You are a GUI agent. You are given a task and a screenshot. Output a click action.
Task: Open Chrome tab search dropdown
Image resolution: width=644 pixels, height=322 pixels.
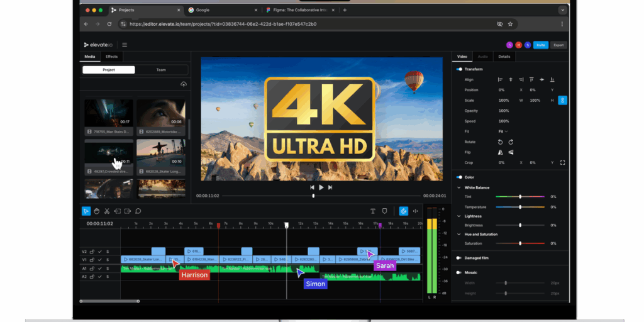click(562, 10)
